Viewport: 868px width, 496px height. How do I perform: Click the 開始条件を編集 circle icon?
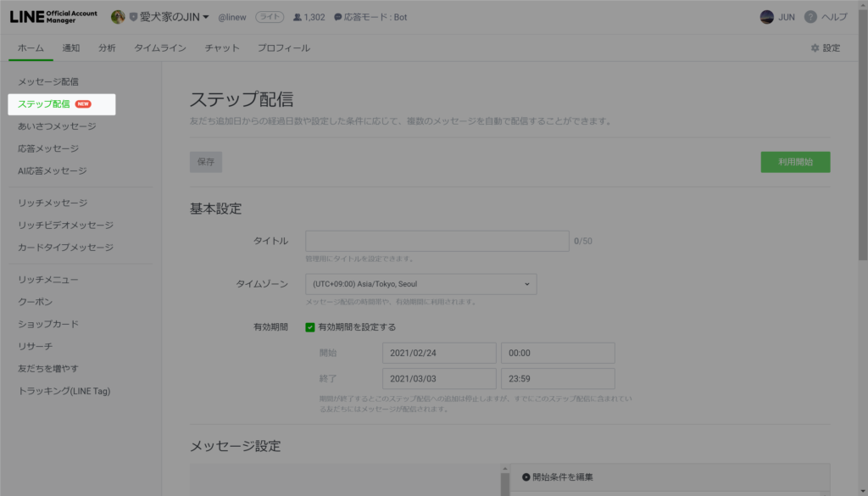point(526,477)
